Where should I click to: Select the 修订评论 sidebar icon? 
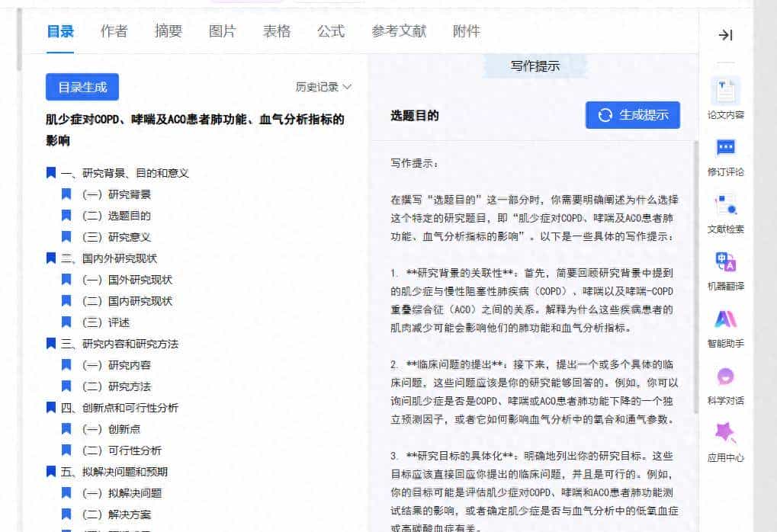tap(724, 152)
